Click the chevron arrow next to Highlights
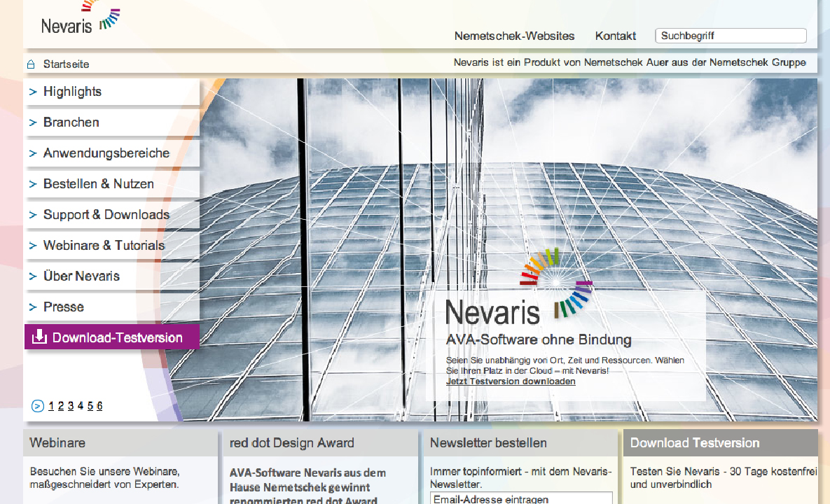Viewport: 830px width, 504px height. coord(33,92)
